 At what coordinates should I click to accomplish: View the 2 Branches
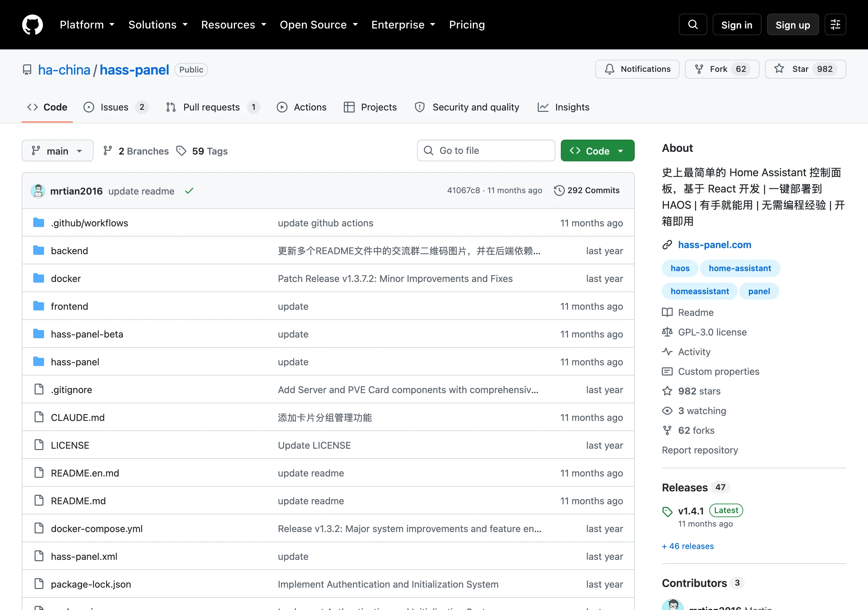click(136, 151)
